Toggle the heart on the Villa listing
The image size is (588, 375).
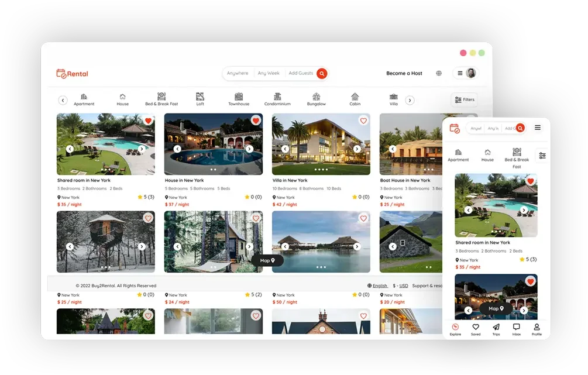363,121
